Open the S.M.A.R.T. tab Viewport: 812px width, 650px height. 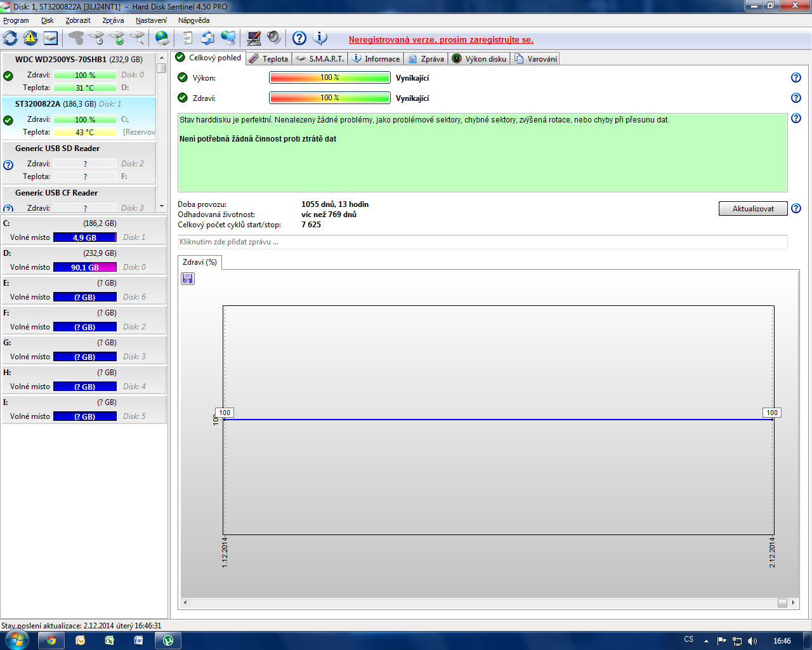tap(320, 58)
